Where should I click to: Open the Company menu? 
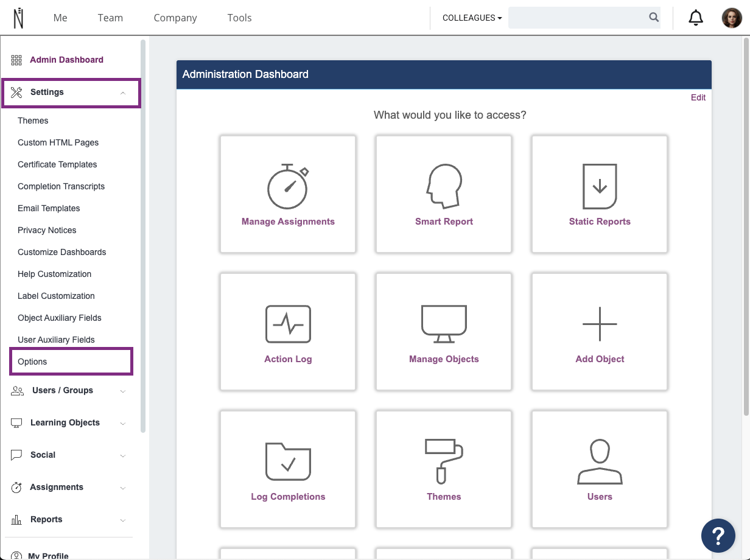(175, 18)
